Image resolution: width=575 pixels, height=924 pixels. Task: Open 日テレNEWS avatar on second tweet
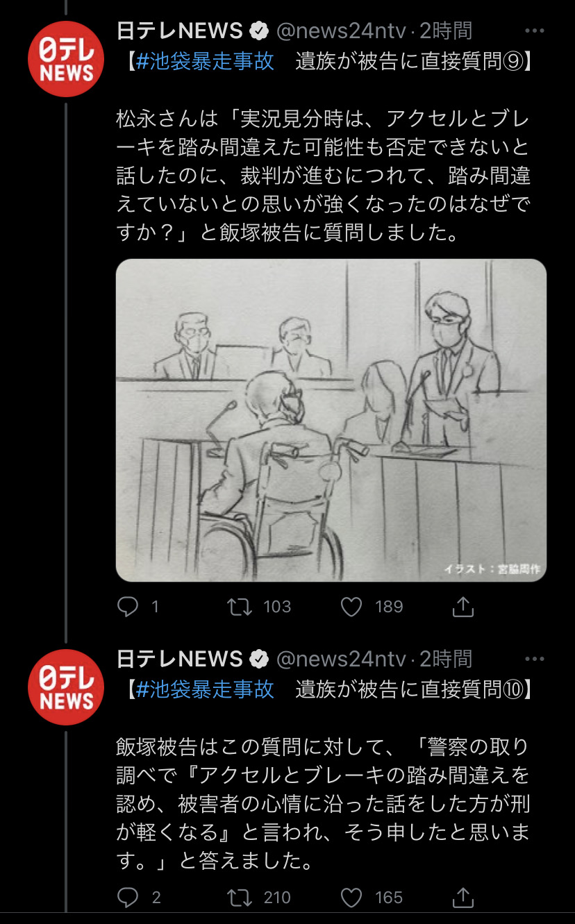[x=66, y=687]
